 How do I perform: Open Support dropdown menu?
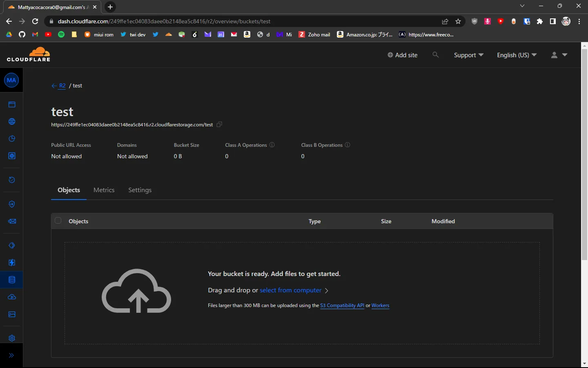pos(469,55)
